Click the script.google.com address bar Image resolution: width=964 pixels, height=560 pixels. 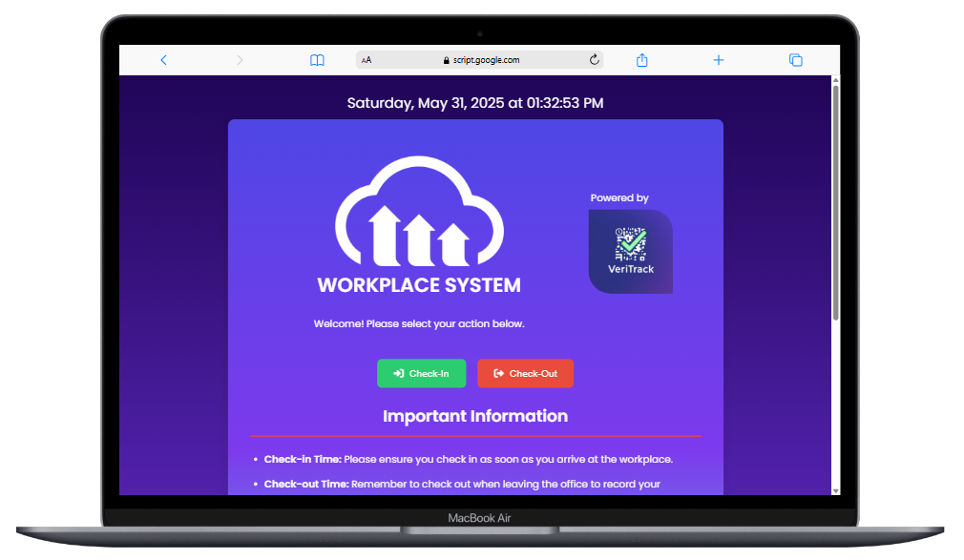(490, 59)
